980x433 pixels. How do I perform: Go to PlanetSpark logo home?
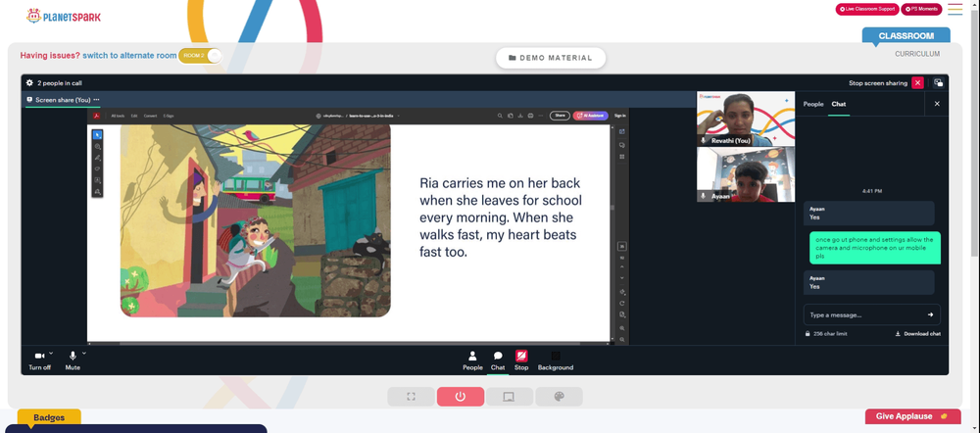click(x=63, y=17)
